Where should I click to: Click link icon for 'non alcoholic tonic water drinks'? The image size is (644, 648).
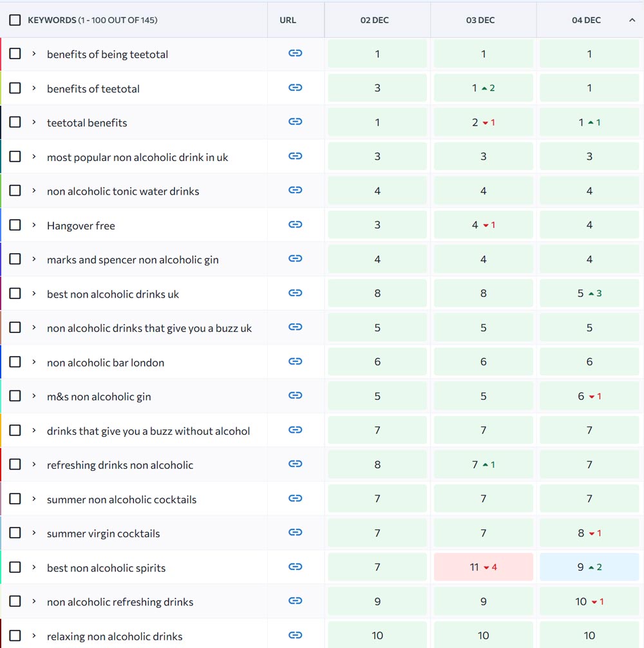tap(296, 190)
